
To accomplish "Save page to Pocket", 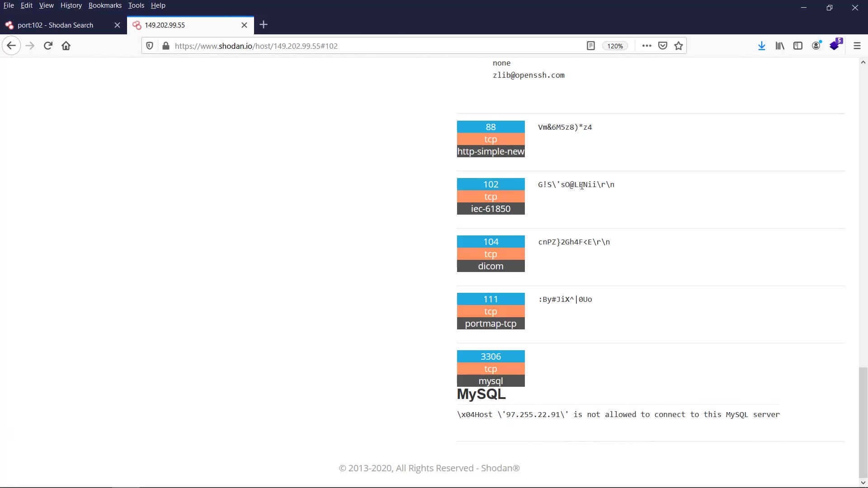I will pyautogui.click(x=663, y=46).
